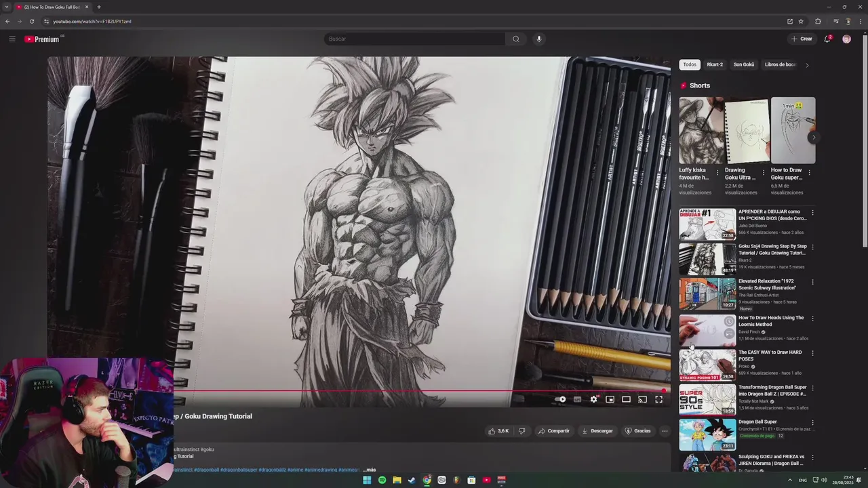Click the Crear button
Screen dimensions: 868x488
tap(802, 39)
